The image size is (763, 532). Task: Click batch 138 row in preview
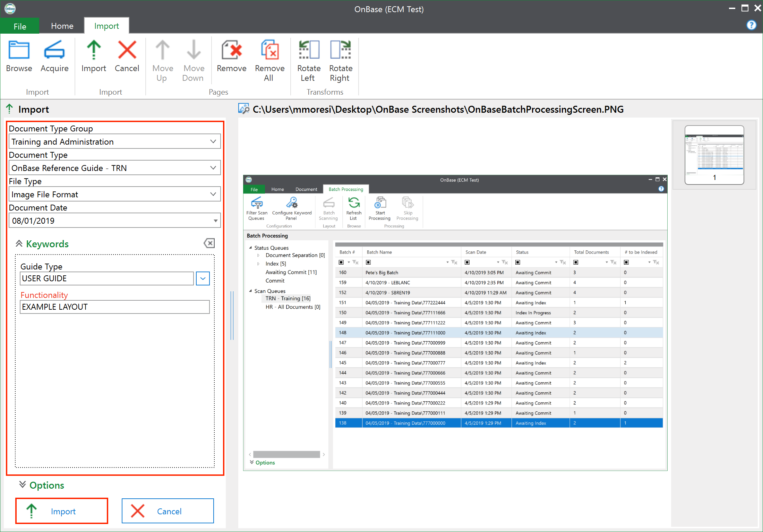click(499, 423)
